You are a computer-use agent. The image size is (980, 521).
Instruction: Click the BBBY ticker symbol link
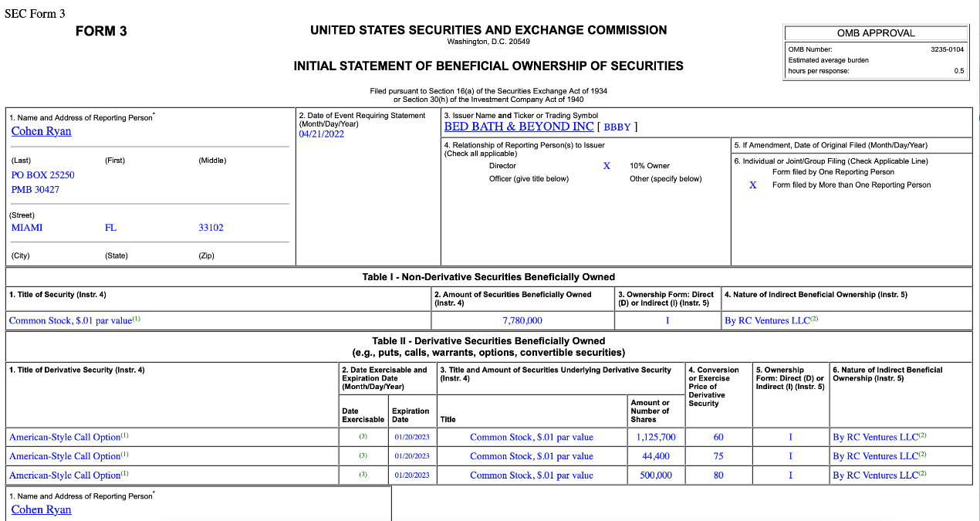pos(617,127)
